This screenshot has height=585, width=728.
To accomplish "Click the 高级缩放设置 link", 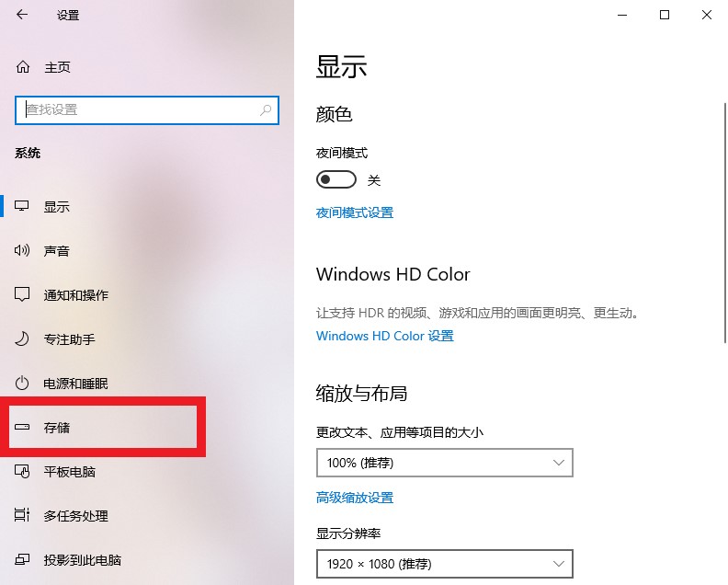I will [x=355, y=498].
